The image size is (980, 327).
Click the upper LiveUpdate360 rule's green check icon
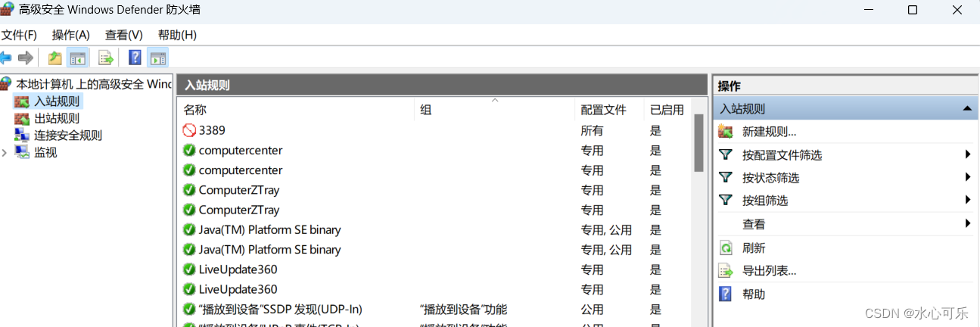tap(189, 269)
